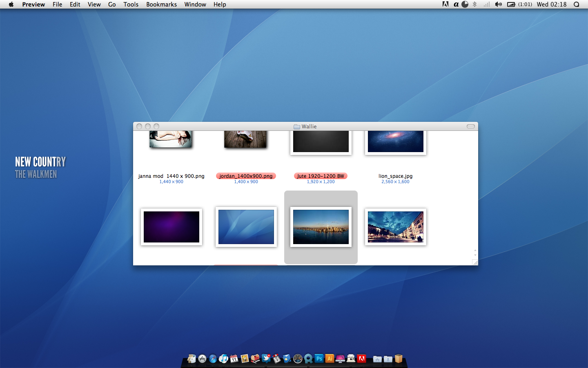Toggle toolbar with the pill button in Wallie window
The width and height of the screenshot is (588, 368).
tap(471, 126)
